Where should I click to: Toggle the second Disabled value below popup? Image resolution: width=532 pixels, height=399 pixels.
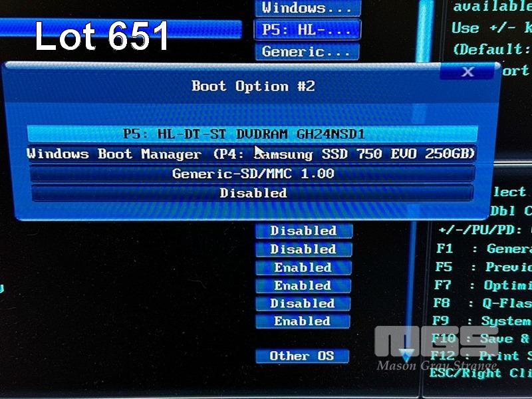coord(303,249)
